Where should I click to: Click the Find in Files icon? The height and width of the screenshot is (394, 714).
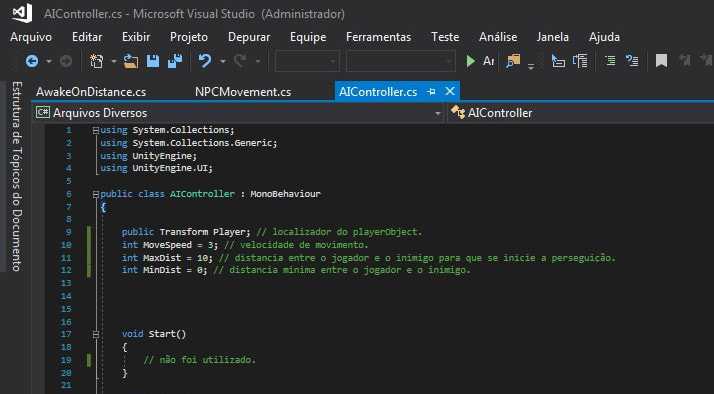513,61
